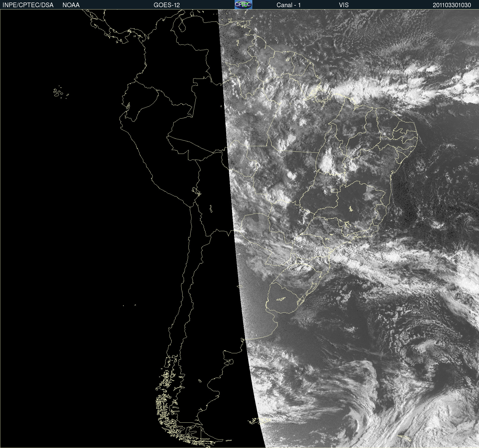Click the CPTEC logo in the header
Screen dimensions: 479x448
pyautogui.click(x=243, y=5)
